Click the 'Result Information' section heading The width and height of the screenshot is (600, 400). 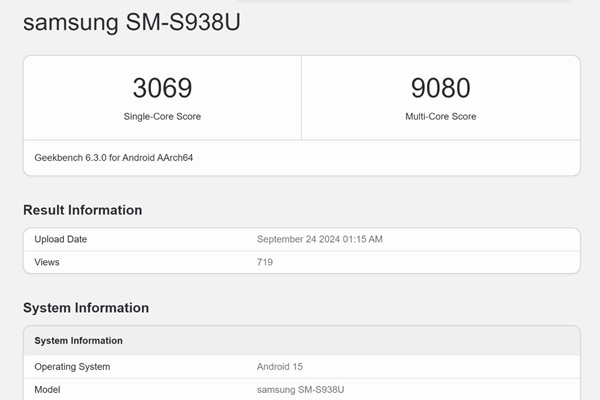[82, 210]
